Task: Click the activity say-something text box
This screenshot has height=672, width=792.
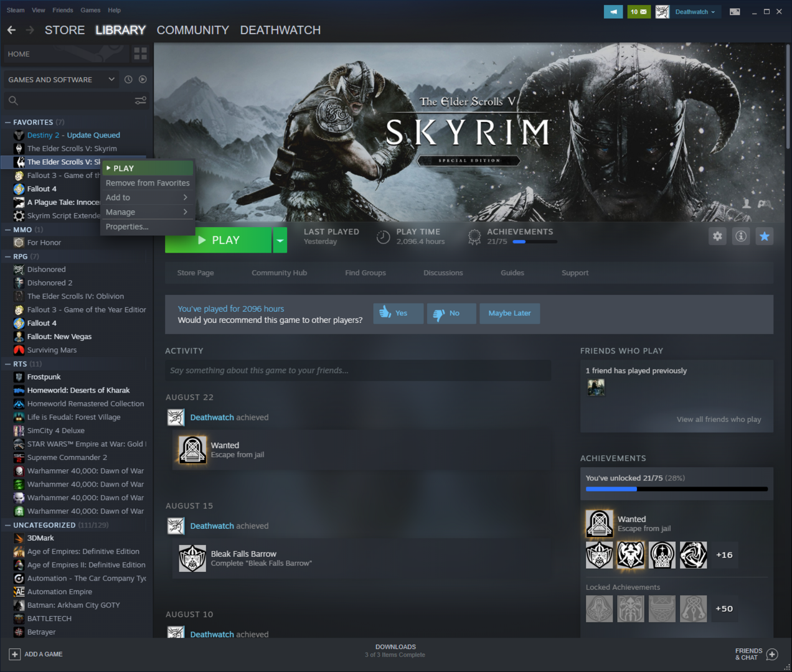Action: click(358, 370)
